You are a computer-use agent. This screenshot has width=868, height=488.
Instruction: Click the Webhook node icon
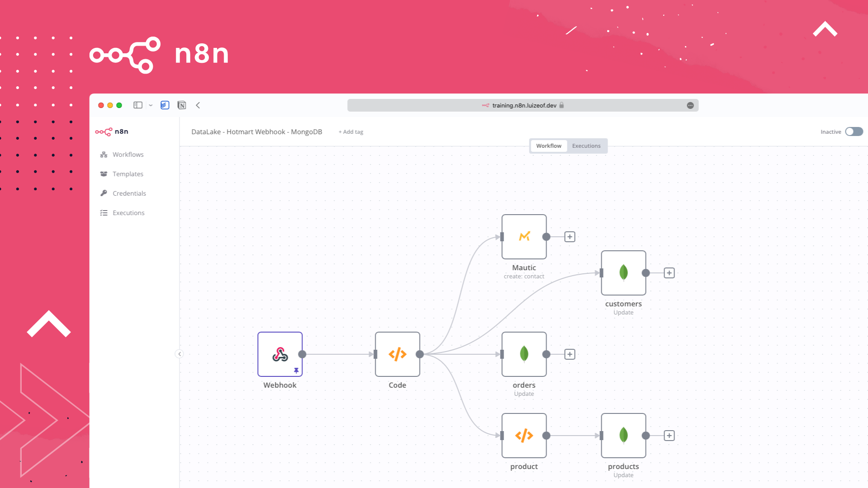coord(278,354)
